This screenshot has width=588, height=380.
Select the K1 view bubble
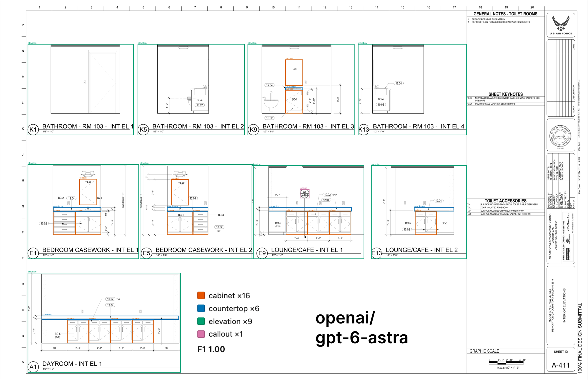point(33,130)
